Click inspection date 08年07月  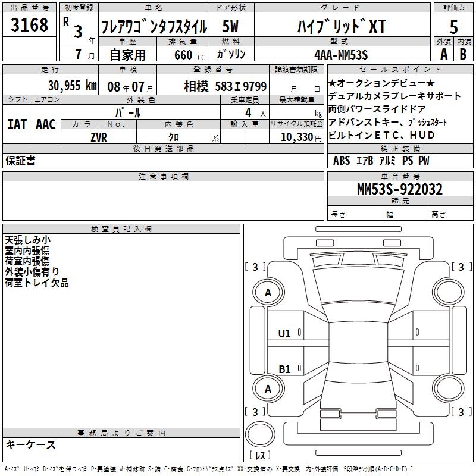[130, 87]
